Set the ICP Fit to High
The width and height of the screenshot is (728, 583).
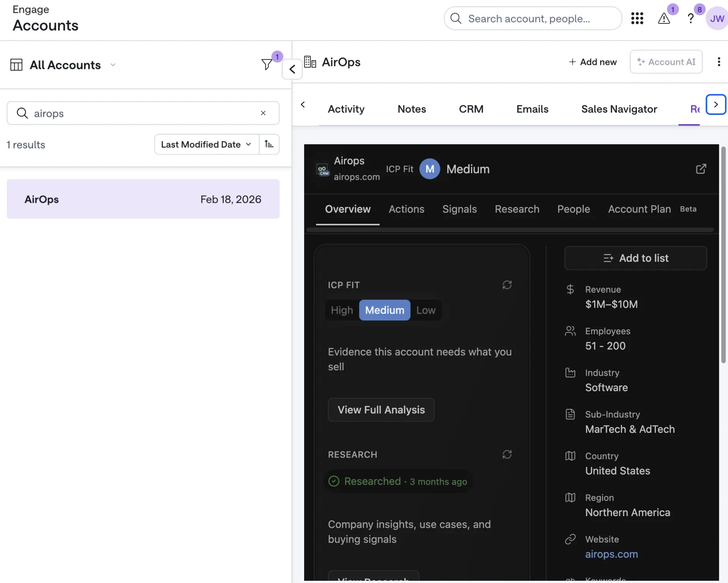pos(342,310)
